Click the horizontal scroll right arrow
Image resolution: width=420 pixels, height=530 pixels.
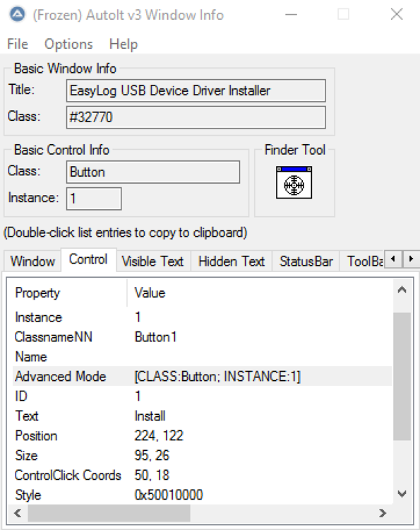click(x=383, y=513)
